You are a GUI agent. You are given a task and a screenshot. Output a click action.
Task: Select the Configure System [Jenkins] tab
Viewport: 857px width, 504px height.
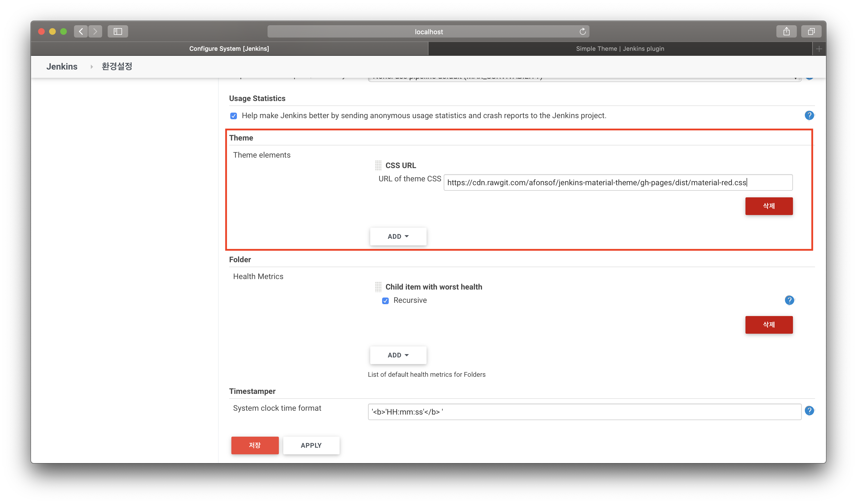click(x=229, y=49)
